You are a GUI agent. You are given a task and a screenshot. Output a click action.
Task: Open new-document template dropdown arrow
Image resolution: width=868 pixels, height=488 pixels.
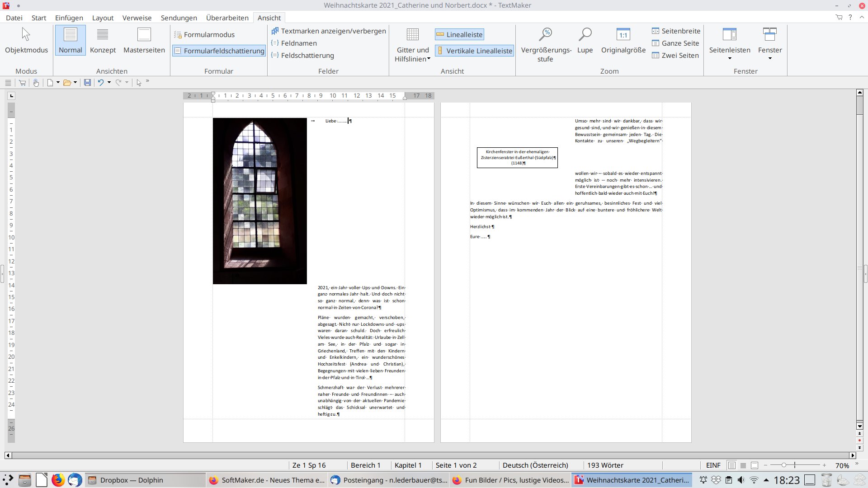click(58, 83)
